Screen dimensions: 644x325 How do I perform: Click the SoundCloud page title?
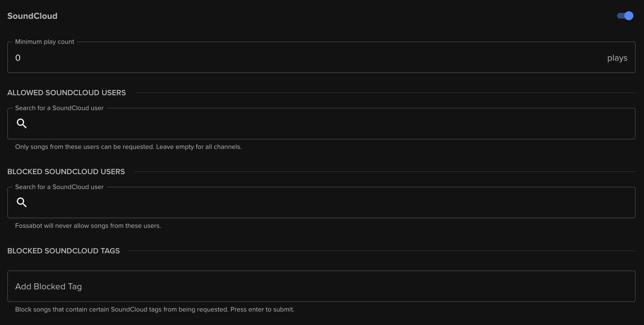tap(32, 16)
